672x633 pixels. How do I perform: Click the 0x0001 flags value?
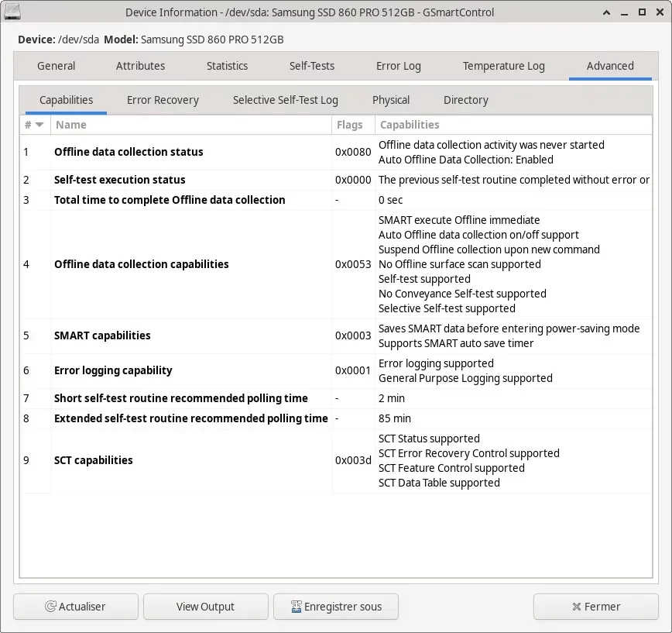[353, 370]
